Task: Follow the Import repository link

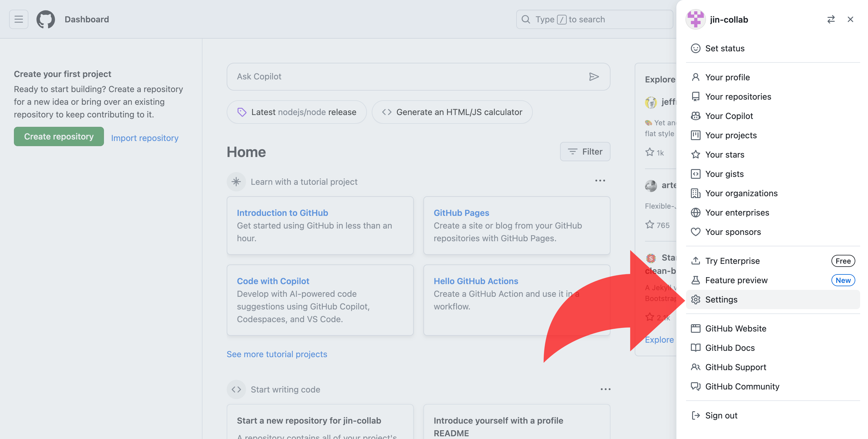Action: click(x=144, y=138)
